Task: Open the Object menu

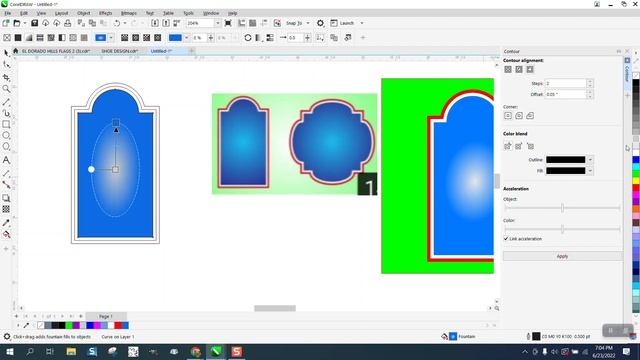Action: [x=84, y=13]
